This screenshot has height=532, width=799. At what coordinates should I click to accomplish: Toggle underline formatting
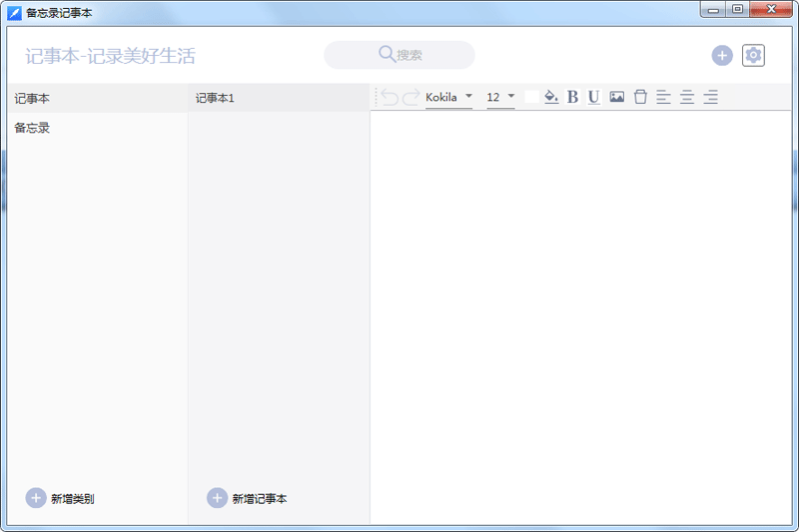593,97
